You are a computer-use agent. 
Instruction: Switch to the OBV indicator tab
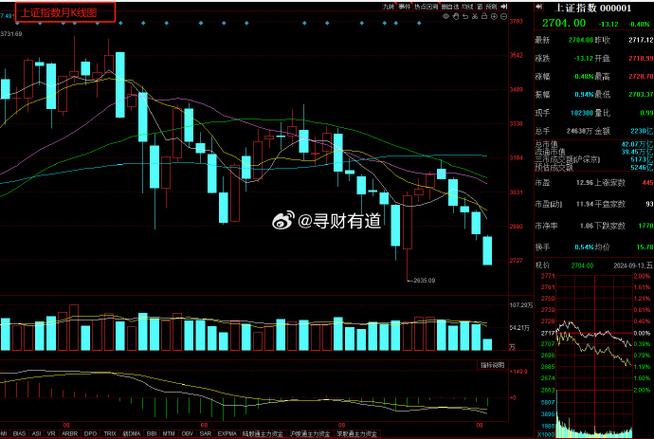tap(187, 434)
